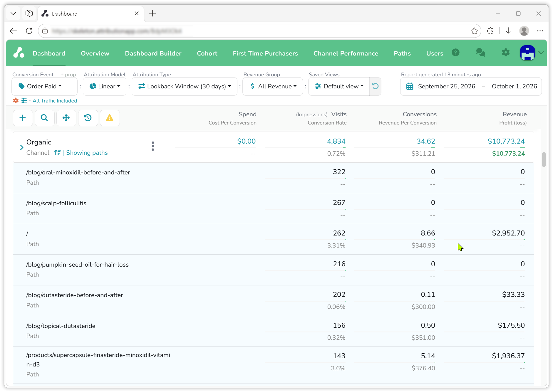553x392 pixels.
Task: Click the browser refresh button
Action: (29, 31)
